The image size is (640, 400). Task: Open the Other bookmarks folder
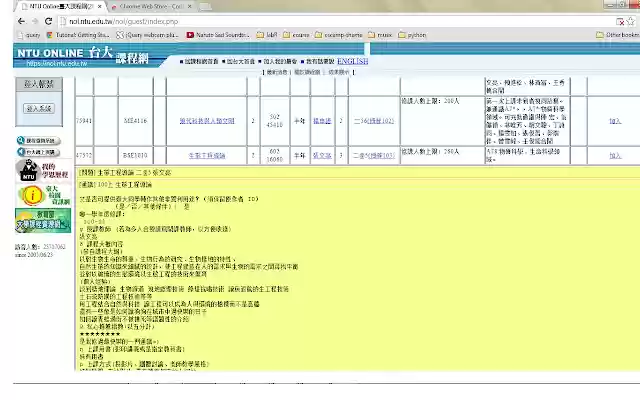tap(608, 34)
